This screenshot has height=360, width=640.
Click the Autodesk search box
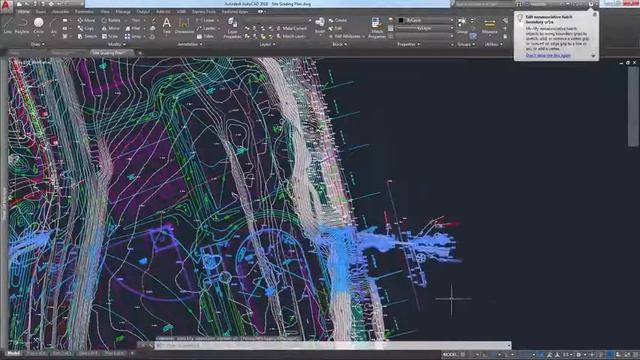click(x=484, y=4)
